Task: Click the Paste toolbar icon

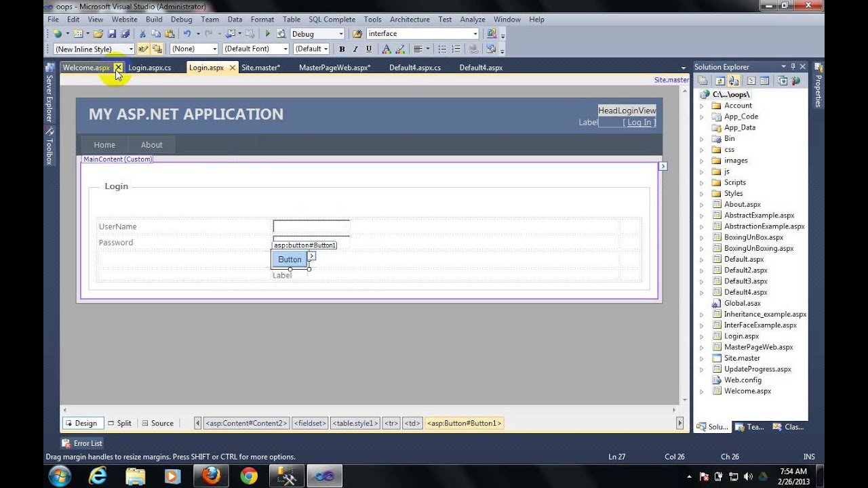Action: coord(168,34)
